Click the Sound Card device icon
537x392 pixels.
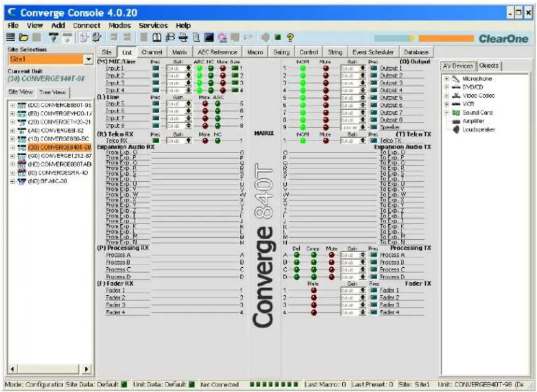pyautogui.click(x=456, y=112)
